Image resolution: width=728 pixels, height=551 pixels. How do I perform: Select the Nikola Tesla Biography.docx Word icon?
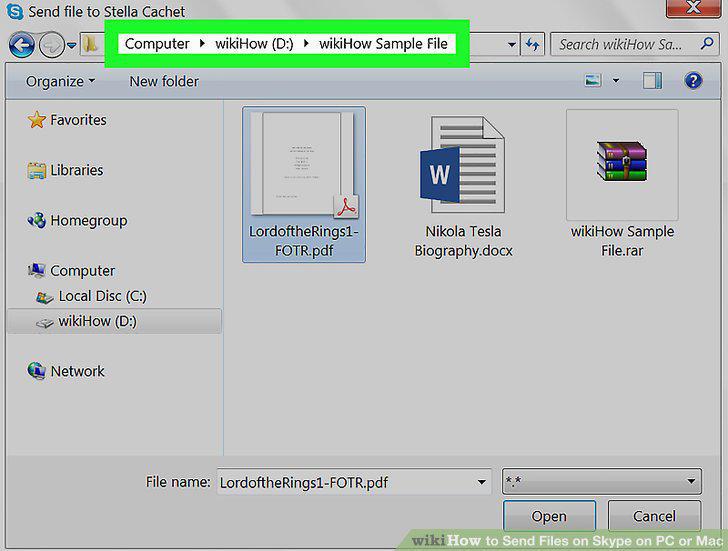click(x=462, y=165)
